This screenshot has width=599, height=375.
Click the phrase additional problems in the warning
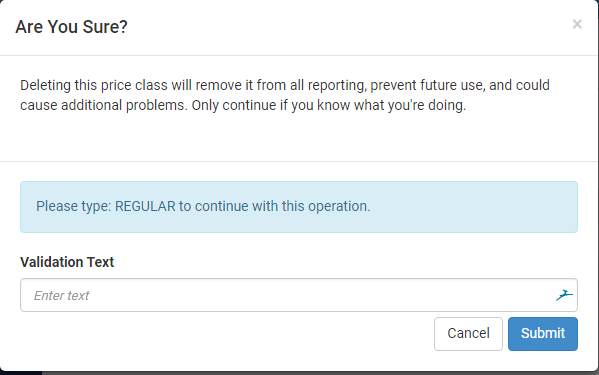pyautogui.click(x=124, y=105)
